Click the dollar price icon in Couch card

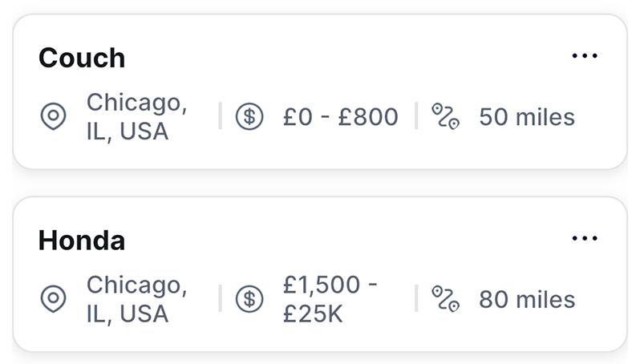pyautogui.click(x=249, y=117)
